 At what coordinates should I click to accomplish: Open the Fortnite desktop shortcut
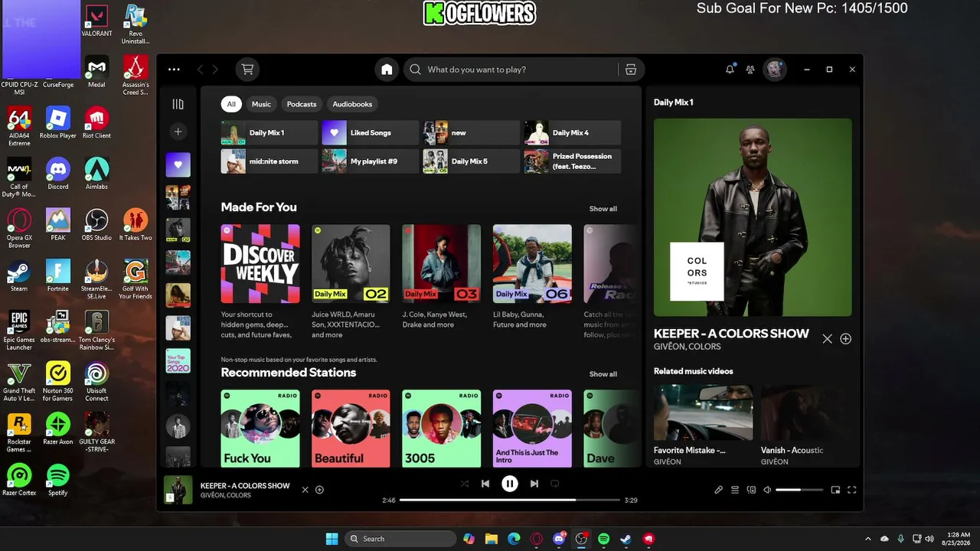click(x=58, y=275)
